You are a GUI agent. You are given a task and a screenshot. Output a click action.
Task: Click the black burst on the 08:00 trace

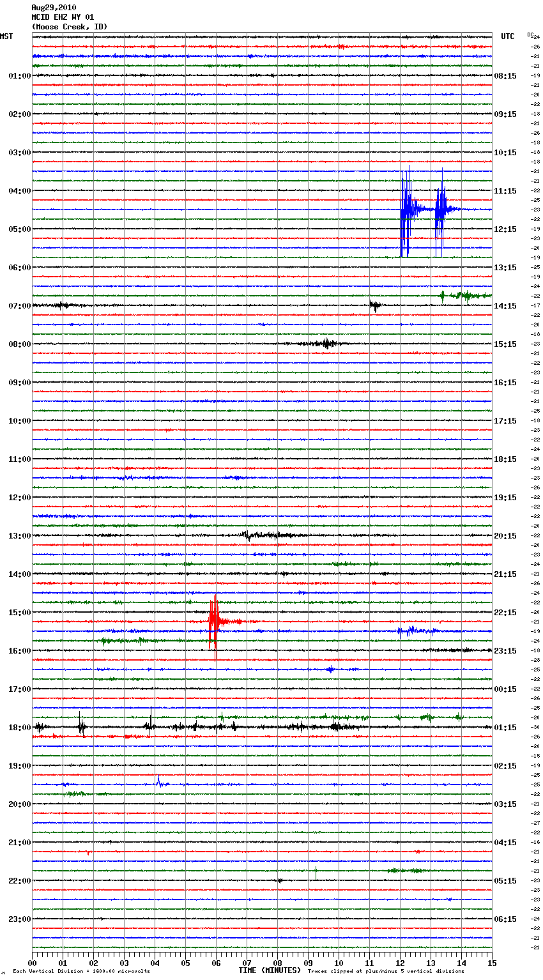(x=326, y=344)
